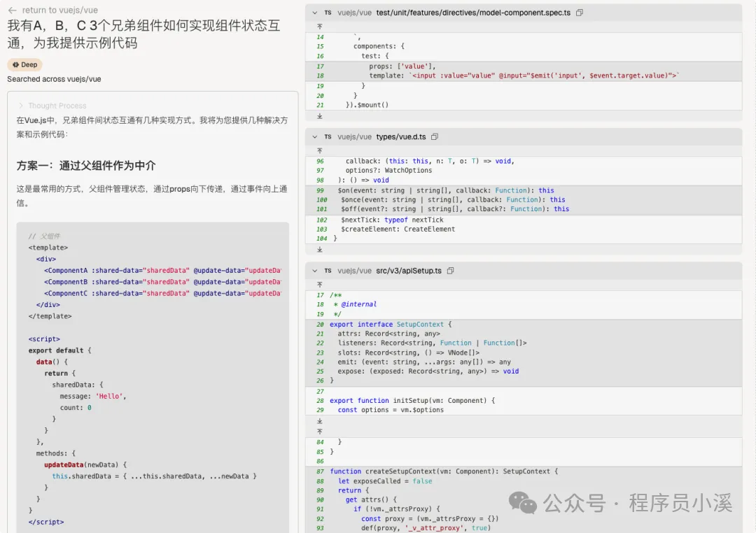Collapse the src/v3/apiSetup.ts file panel
This screenshot has width=756, height=533.
coord(315,271)
